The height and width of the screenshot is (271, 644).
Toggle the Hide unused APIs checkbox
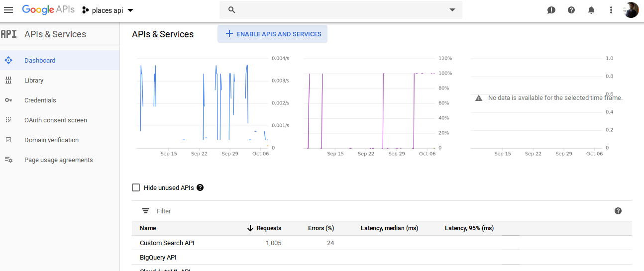[x=136, y=187]
